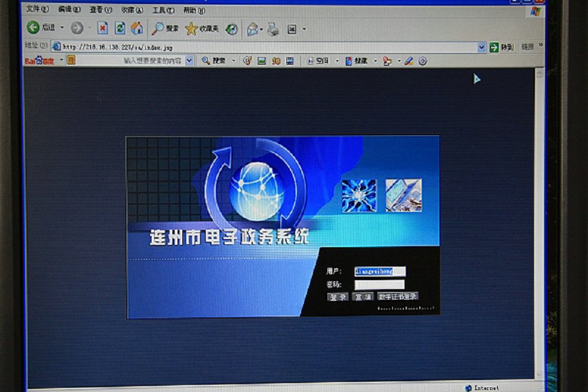Open the 工具 (Tools) menu
Screen dimensions: 588x392
(163, 10)
